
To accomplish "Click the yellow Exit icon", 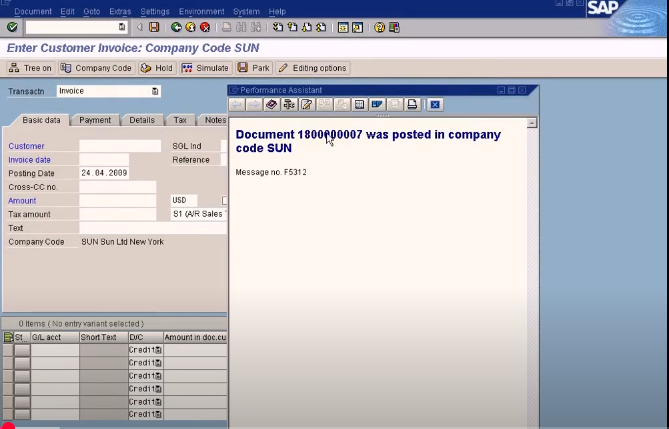I will 190,27.
